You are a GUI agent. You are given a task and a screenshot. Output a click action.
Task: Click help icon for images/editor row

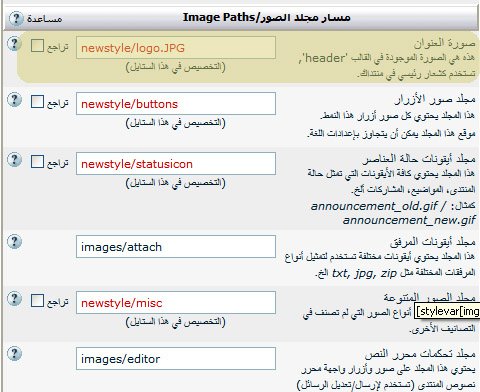pyautogui.click(x=14, y=354)
